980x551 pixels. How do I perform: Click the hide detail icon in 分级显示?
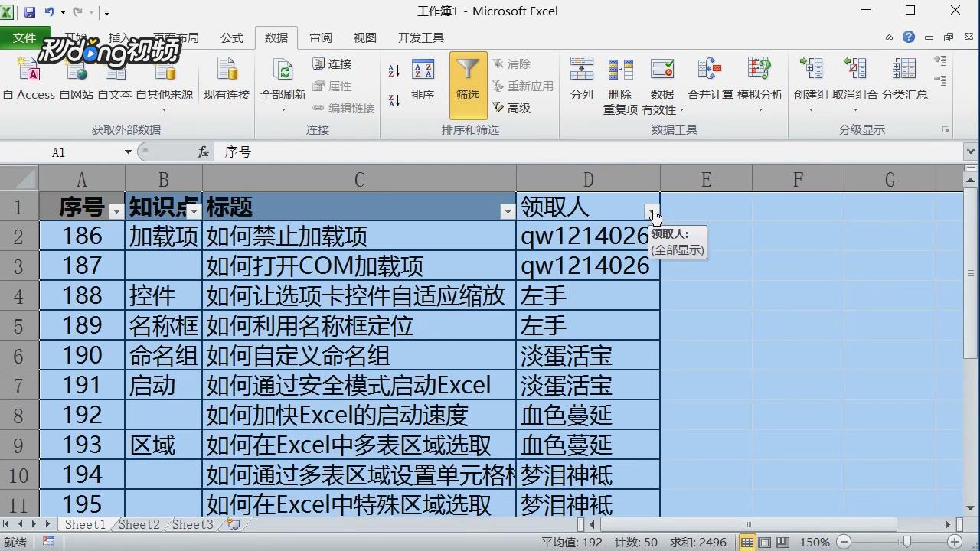point(940,79)
